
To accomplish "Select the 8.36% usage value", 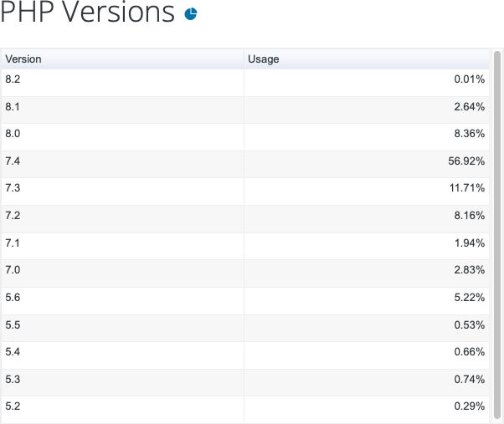I will [x=470, y=134].
